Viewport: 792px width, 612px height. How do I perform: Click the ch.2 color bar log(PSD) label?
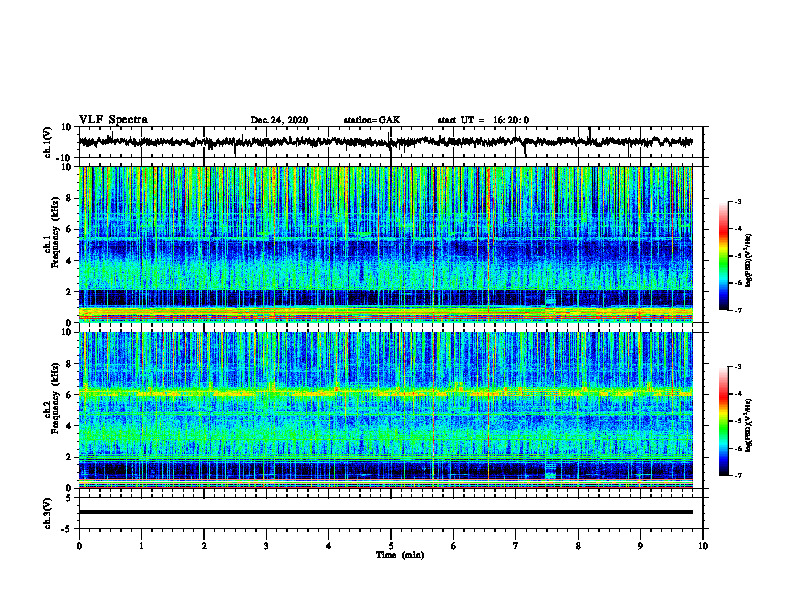click(748, 424)
